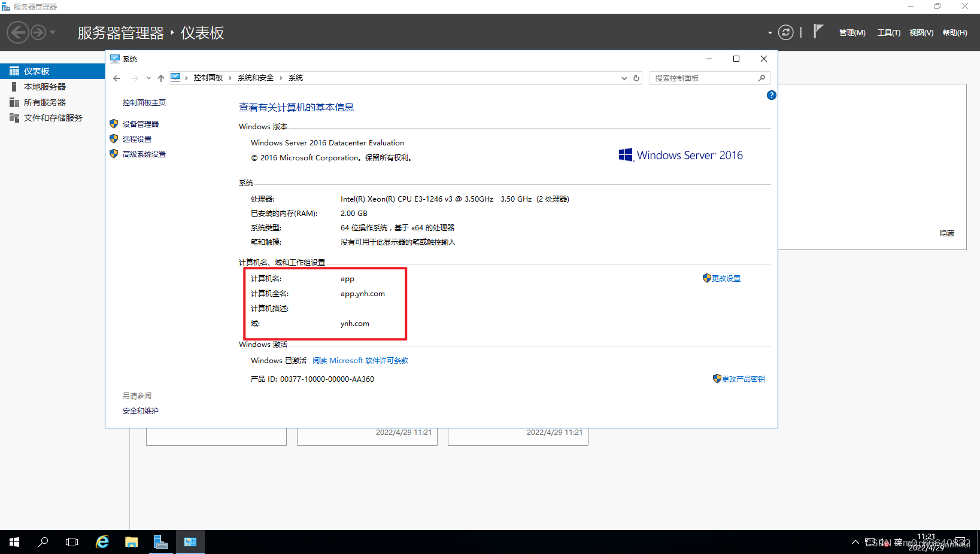This screenshot has width=980, height=554.
Task: Select 仪表板 in Server Manager sidebar
Action: coord(53,71)
